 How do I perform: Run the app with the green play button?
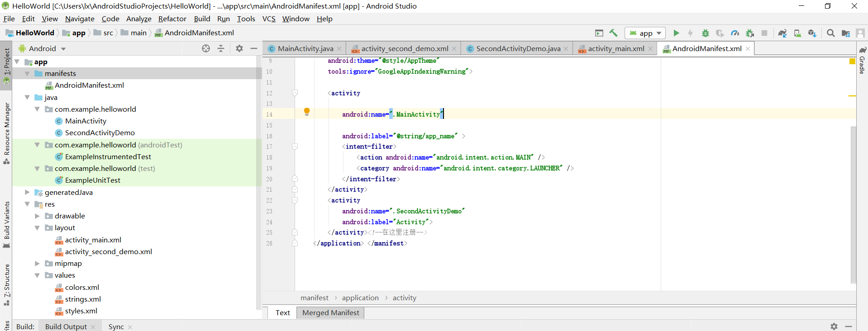(676, 33)
